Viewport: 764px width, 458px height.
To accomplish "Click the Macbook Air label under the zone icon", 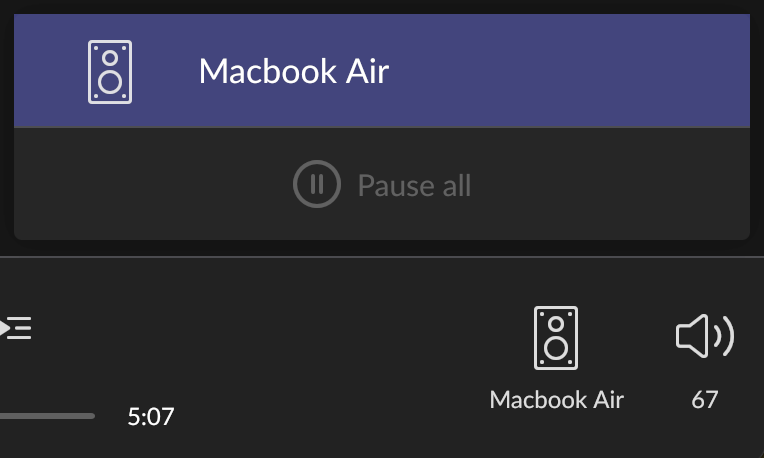I will (556, 400).
